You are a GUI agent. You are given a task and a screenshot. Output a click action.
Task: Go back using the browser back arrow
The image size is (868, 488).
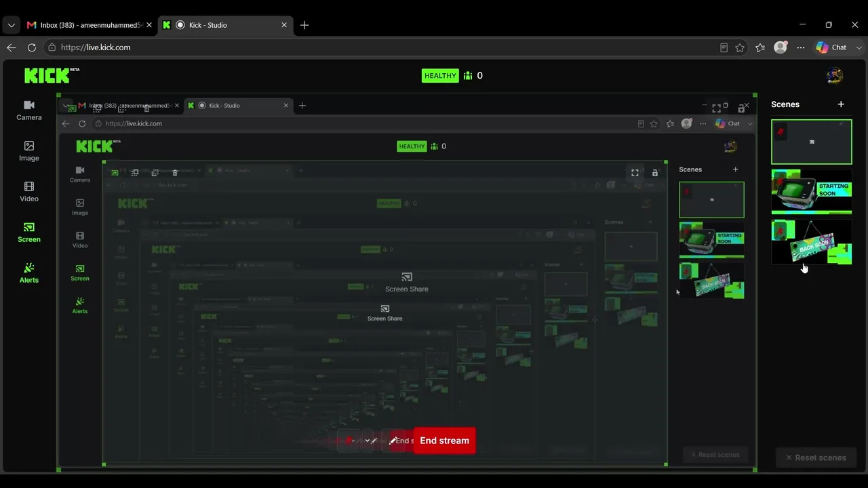click(x=12, y=47)
